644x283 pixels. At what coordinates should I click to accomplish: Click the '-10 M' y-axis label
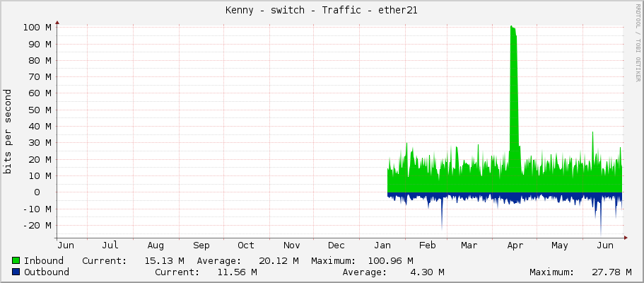[x=37, y=209]
